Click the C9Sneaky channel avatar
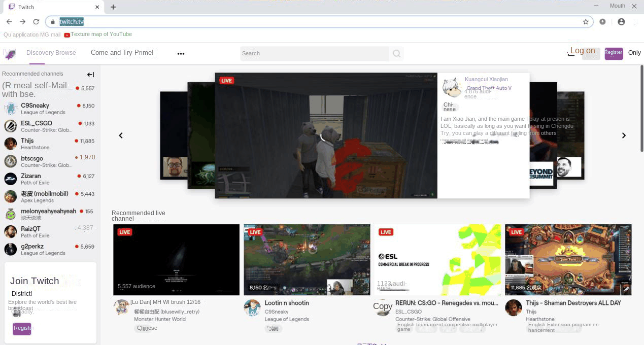The image size is (644, 345). point(11,108)
